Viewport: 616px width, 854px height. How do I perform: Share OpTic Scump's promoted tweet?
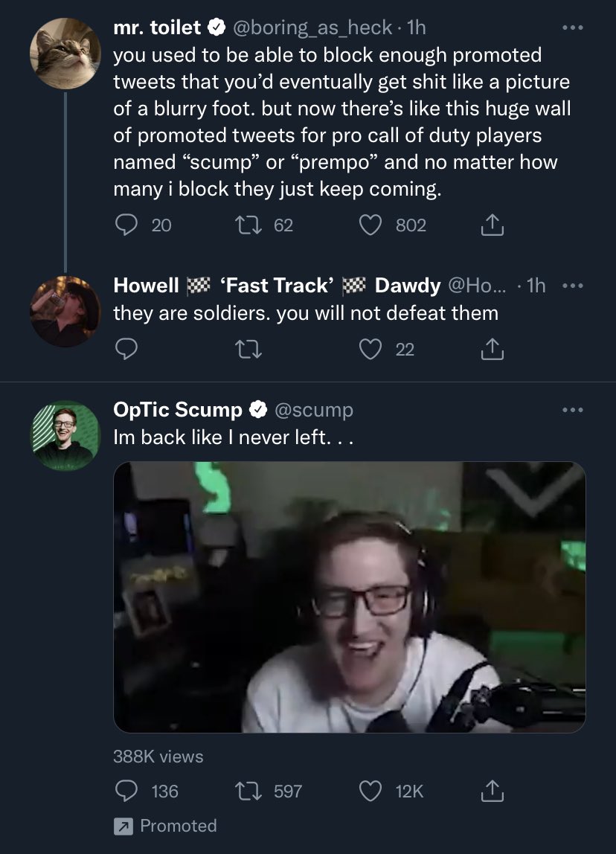(492, 792)
